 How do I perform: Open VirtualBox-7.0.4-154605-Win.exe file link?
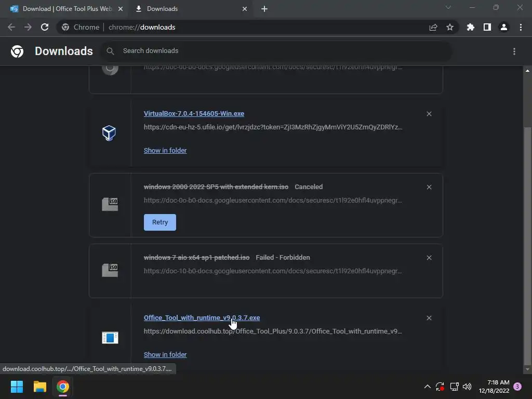coord(194,114)
